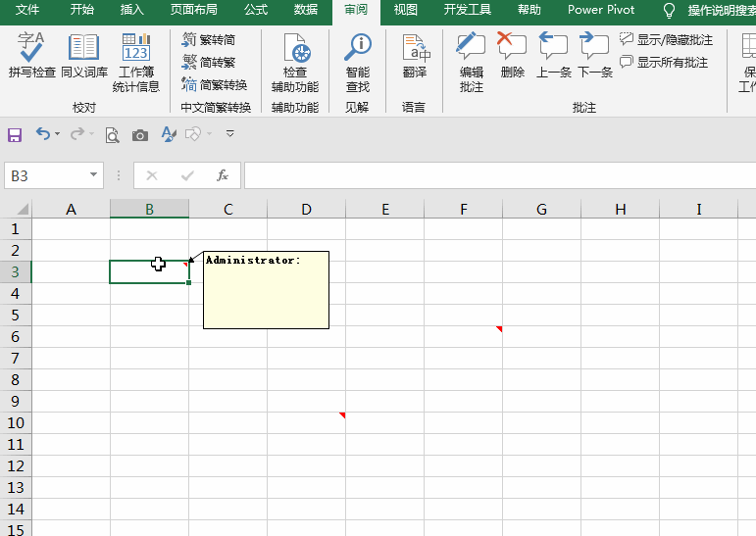Click the Administrator comment box
Screen dimensions: 756x536
266,290
